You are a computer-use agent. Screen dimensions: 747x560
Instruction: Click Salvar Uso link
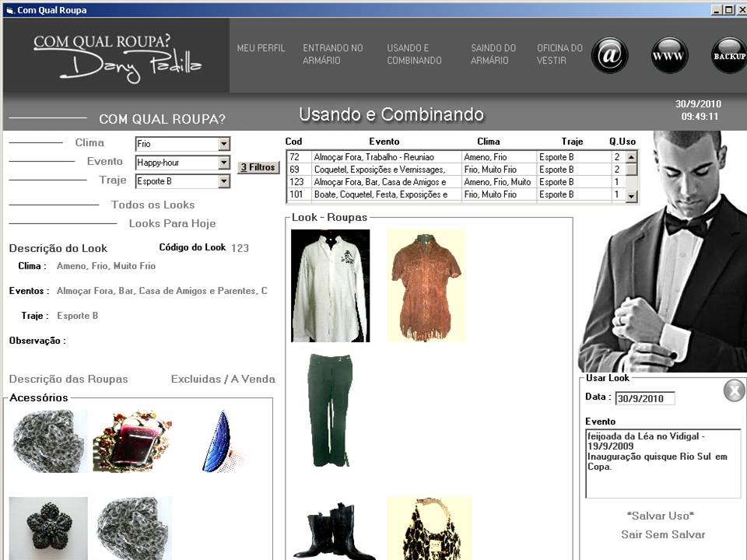661,516
